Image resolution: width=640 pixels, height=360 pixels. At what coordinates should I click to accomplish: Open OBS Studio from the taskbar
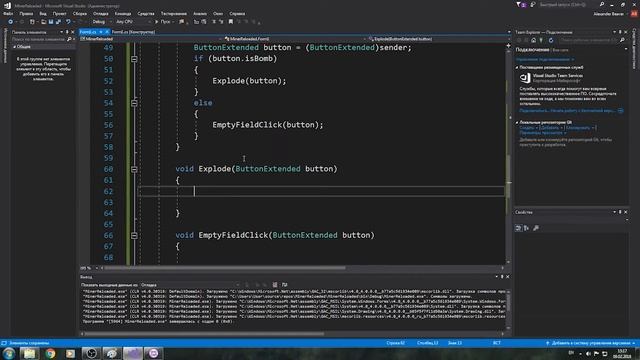pos(91,353)
